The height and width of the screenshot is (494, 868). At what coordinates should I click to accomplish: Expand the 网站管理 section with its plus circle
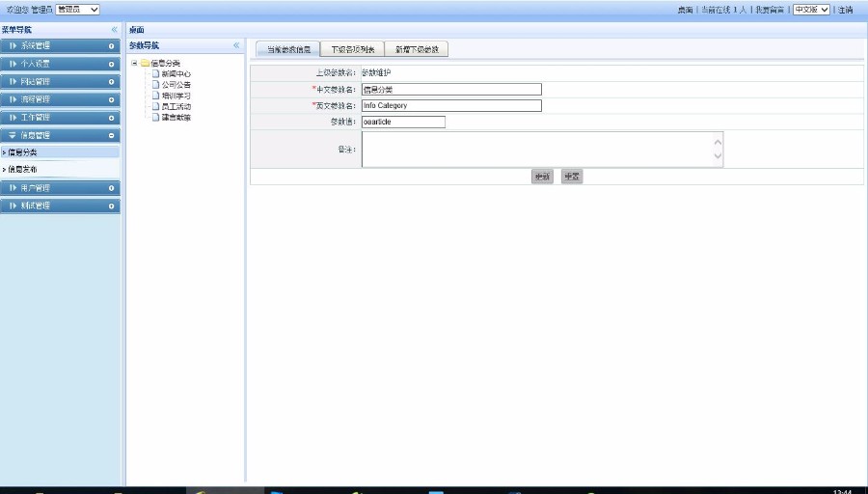111,82
